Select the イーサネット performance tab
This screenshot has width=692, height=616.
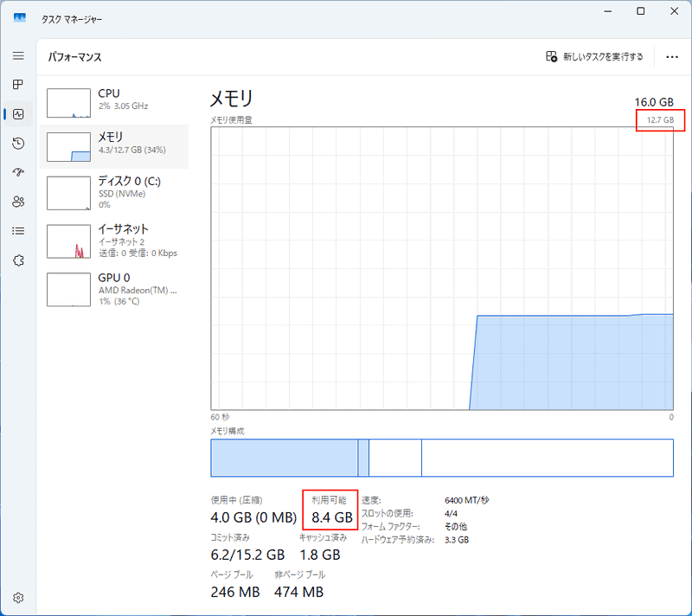(x=112, y=241)
